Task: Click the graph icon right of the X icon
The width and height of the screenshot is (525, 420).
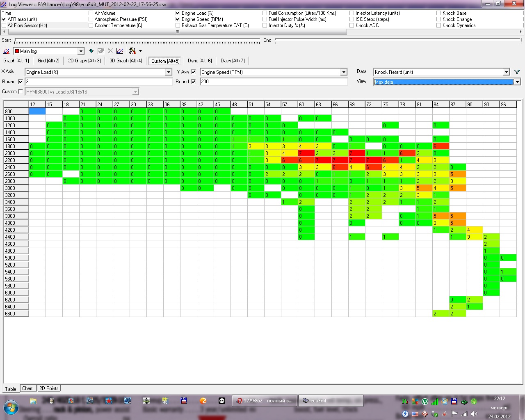Action: [120, 51]
